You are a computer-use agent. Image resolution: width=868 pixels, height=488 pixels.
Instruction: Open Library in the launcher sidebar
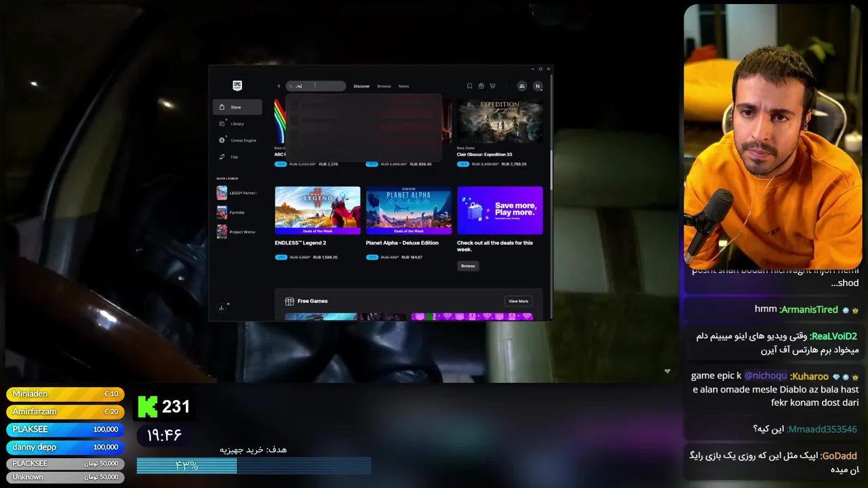click(x=237, y=123)
